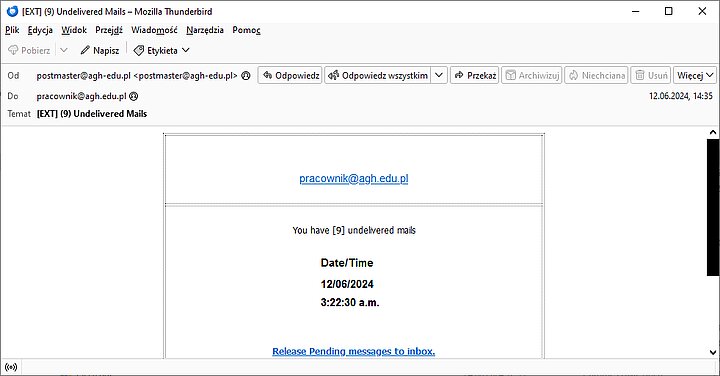Screen dimensions: 720x376
Task: Open the Pomoc menu
Action: pos(246,30)
